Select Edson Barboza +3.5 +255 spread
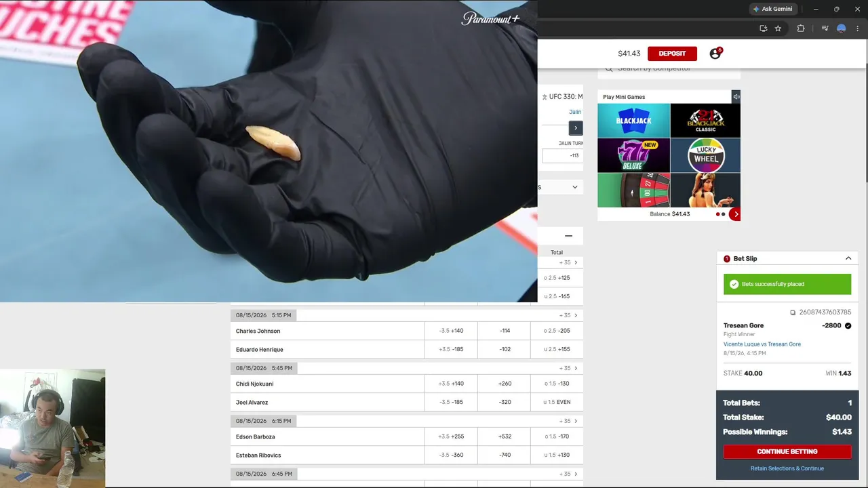This screenshot has height=488, width=868. [x=451, y=436]
